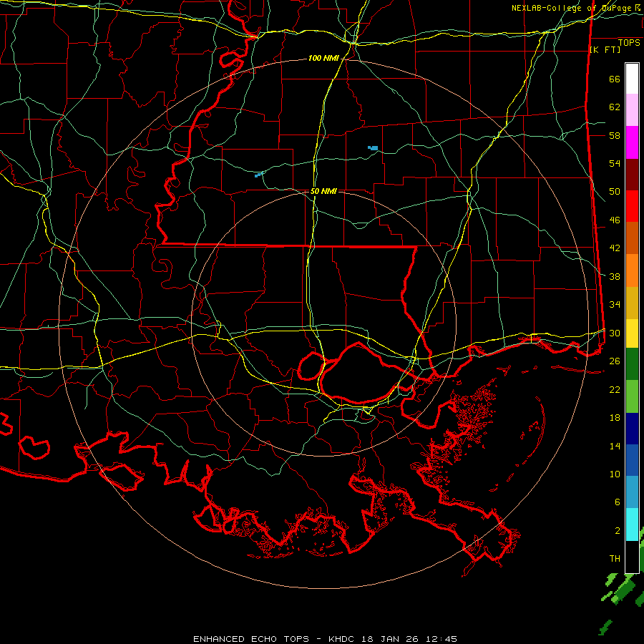Click the "NEXLAB-College of DuPage" header text
The width and height of the screenshot is (644, 644).
(x=571, y=8)
